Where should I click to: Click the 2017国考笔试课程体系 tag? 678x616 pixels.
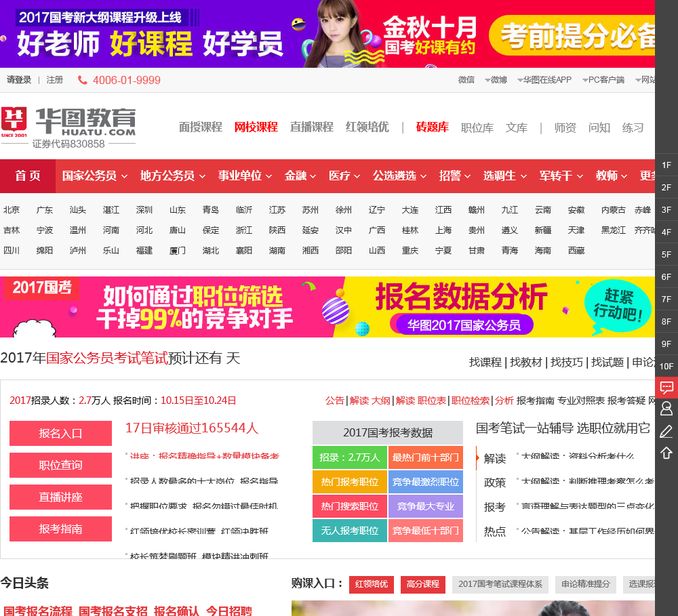(x=500, y=584)
